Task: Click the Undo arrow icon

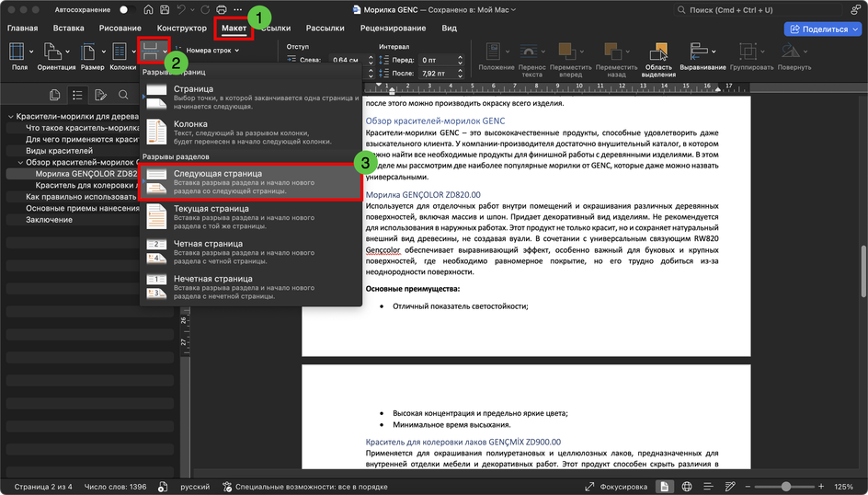Action: [181, 9]
